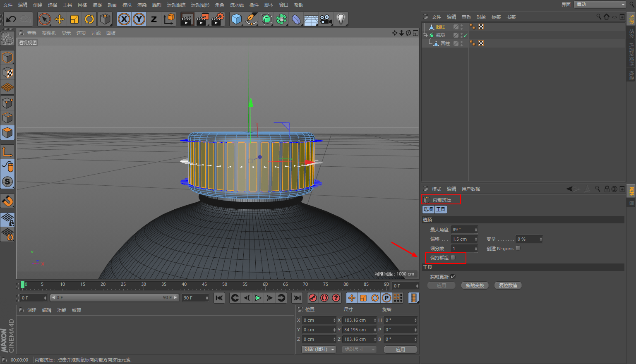Image resolution: width=636 pixels, height=364 pixels.
Task: Toggle the Z axis lock
Action: [154, 19]
